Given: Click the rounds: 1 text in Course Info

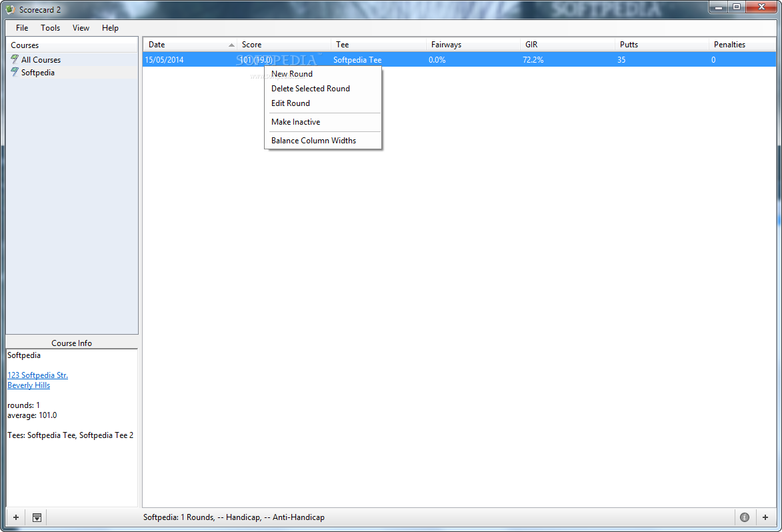Looking at the screenshot, I should click(23, 405).
